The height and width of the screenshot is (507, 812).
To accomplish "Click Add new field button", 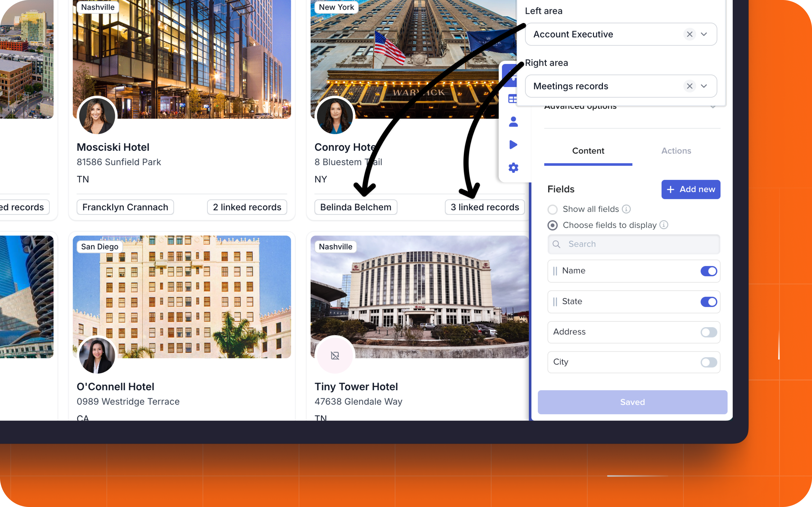I will coord(691,189).
